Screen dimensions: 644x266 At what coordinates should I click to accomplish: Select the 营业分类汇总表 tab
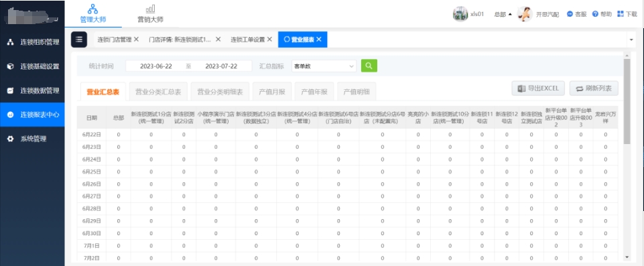pos(158,92)
